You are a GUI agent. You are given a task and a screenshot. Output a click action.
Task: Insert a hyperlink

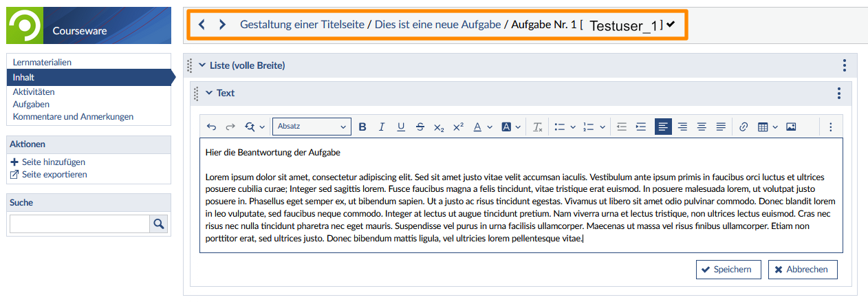(x=743, y=127)
